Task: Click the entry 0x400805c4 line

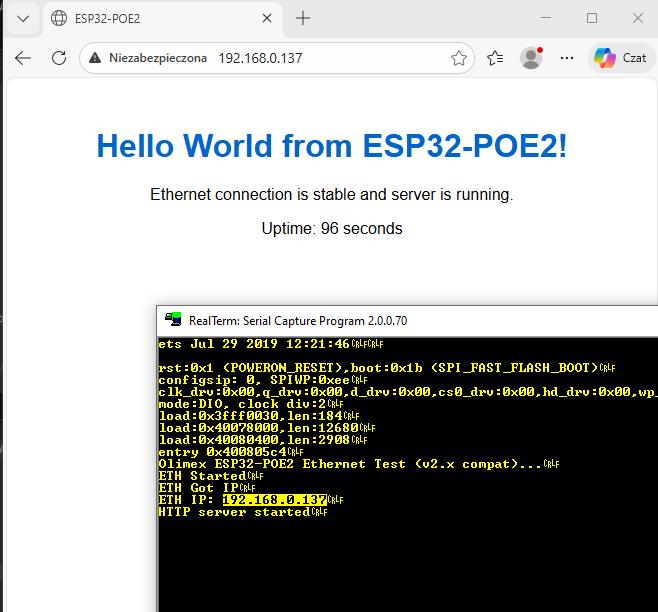Action: tap(230, 452)
